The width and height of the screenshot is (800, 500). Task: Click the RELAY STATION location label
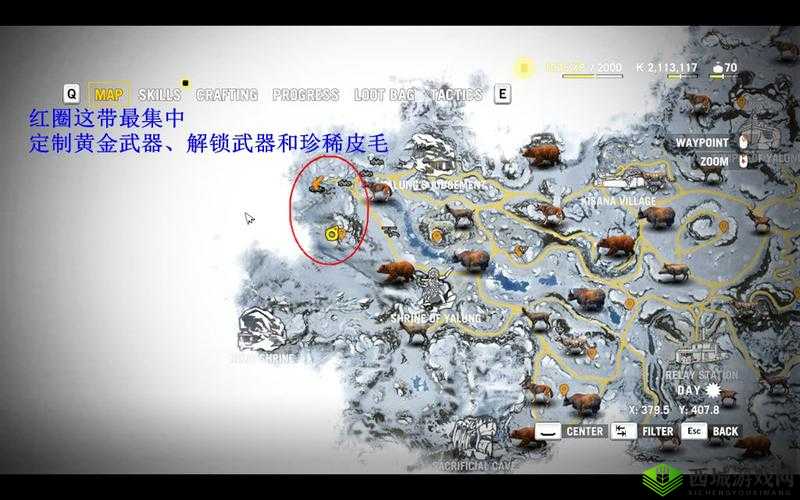pyautogui.click(x=702, y=376)
